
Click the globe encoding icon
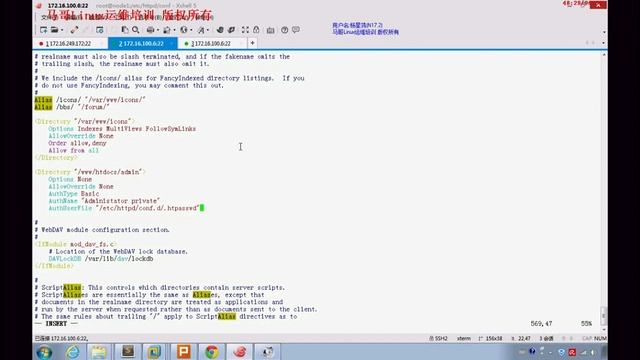click(184, 30)
